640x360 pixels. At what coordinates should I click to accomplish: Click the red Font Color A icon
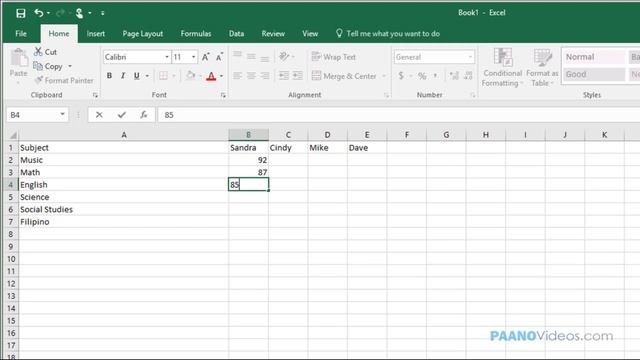pyautogui.click(x=211, y=76)
